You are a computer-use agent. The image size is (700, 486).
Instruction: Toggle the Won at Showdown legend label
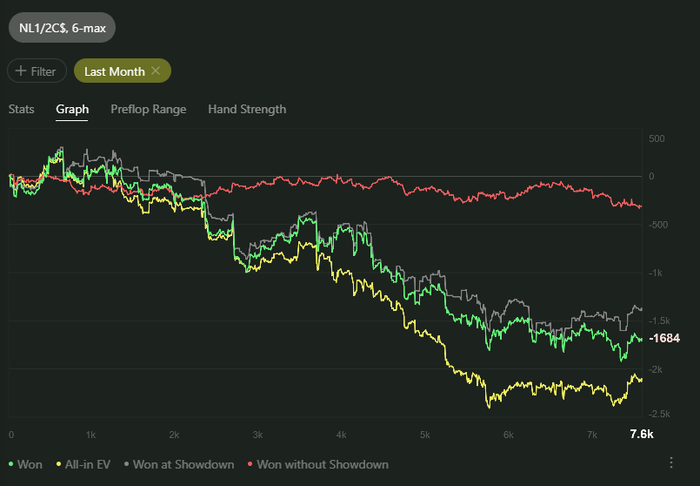pyautogui.click(x=183, y=464)
